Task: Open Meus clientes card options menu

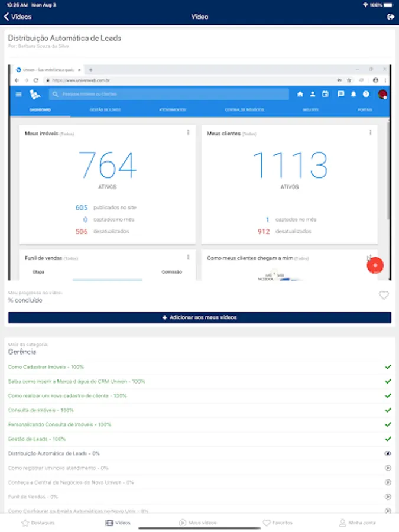Action: (371, 132)
